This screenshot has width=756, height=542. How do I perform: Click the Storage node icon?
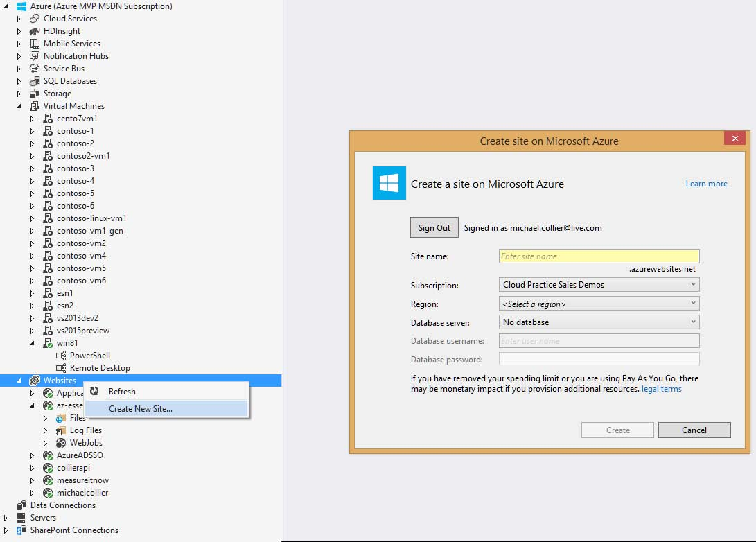click(x=35, y=94)
